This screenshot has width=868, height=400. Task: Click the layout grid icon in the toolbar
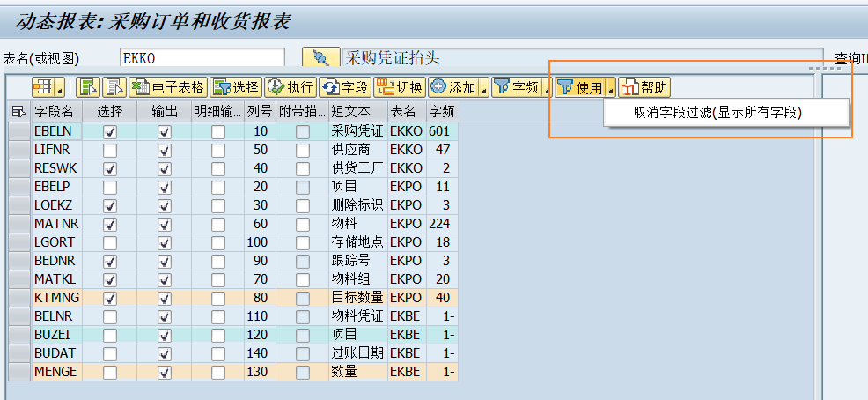pos(44,87)
